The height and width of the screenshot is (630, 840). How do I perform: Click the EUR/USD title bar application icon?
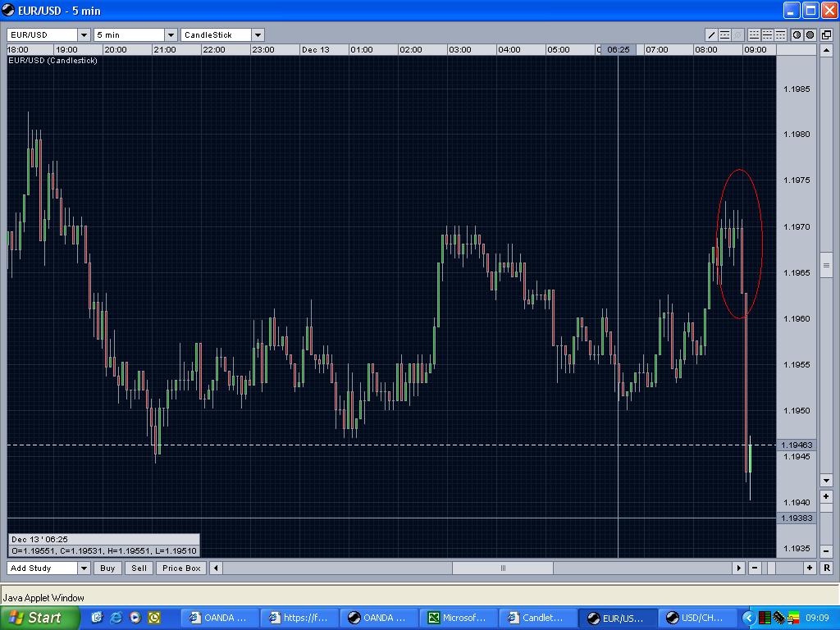8,10
